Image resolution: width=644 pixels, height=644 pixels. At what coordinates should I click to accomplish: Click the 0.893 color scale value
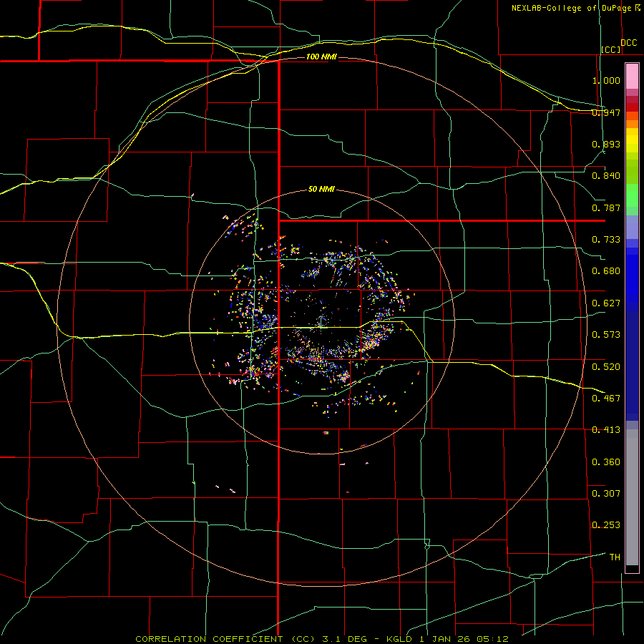tap(606, 144)
